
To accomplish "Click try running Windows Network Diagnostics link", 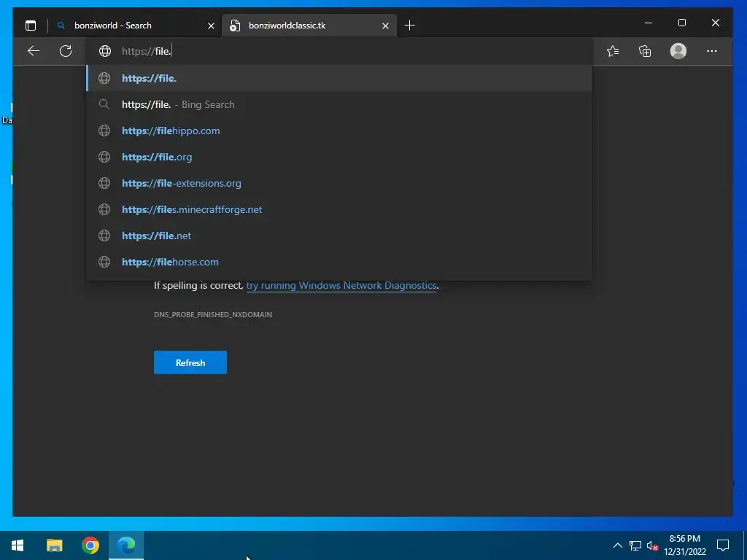I will click(x=341, y=285).
